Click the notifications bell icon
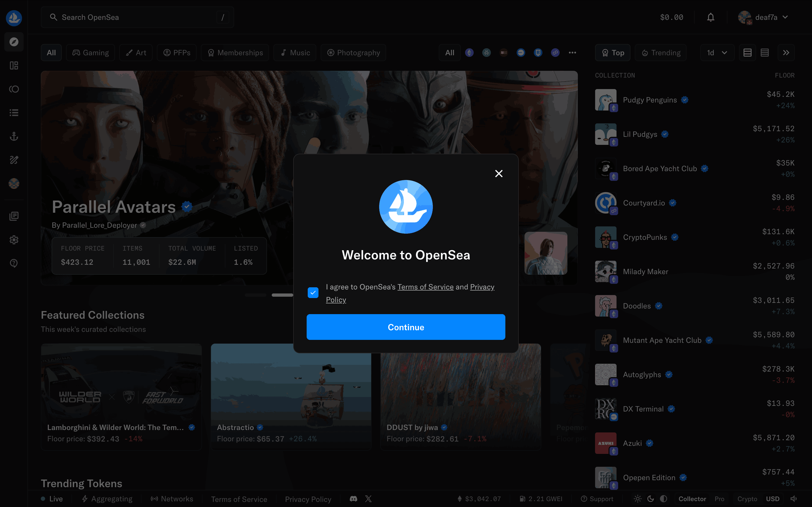Viewport: 812px width, 507px height. (x=710, y=17)
